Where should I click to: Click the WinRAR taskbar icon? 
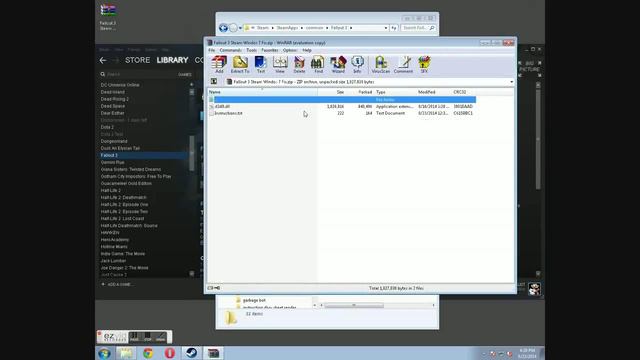(213, 353)
